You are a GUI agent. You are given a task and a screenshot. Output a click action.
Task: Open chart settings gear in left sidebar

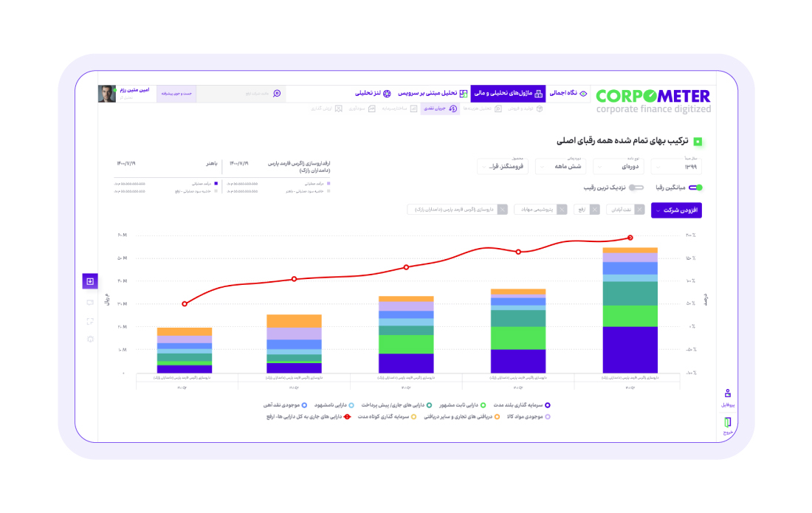point(90,339)
